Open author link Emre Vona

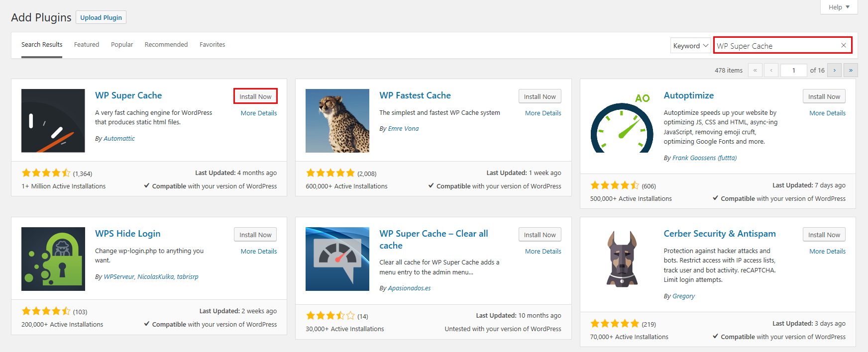tap(403, 129)
